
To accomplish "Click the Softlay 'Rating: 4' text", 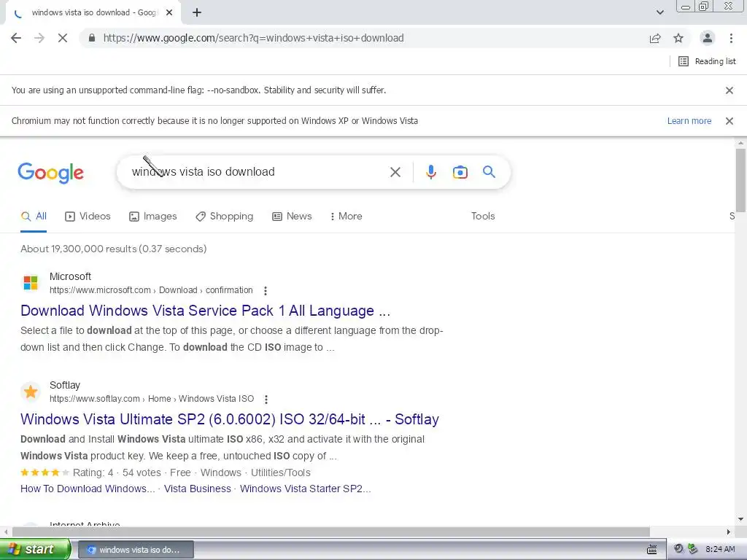I will [x=93, y=472].
